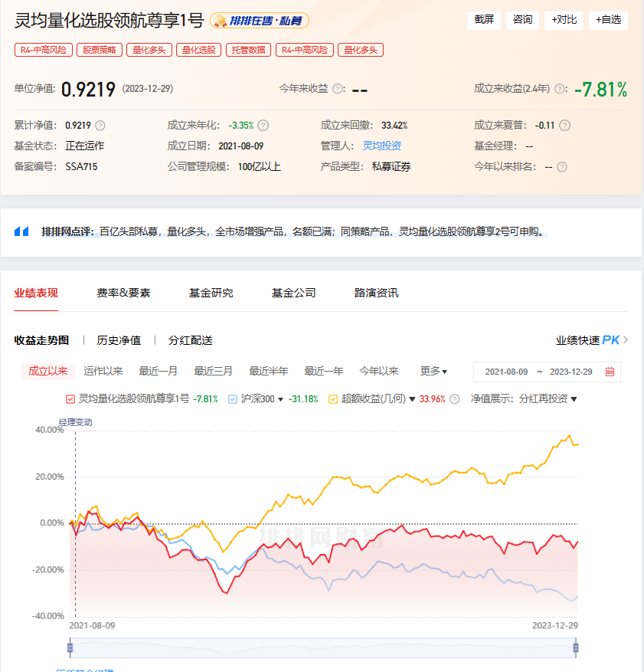Click the first R4-中高风险 tag
This screenshot has height=672, width=644.
44,50
